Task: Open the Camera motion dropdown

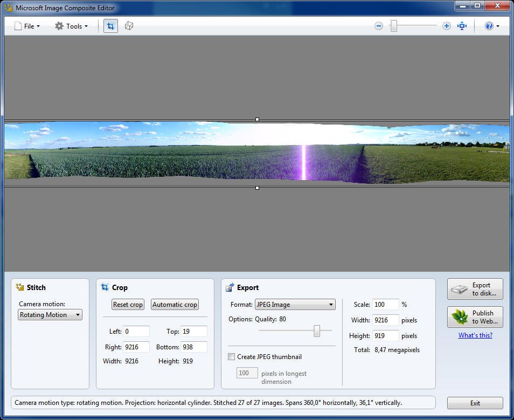Action: 50,315
